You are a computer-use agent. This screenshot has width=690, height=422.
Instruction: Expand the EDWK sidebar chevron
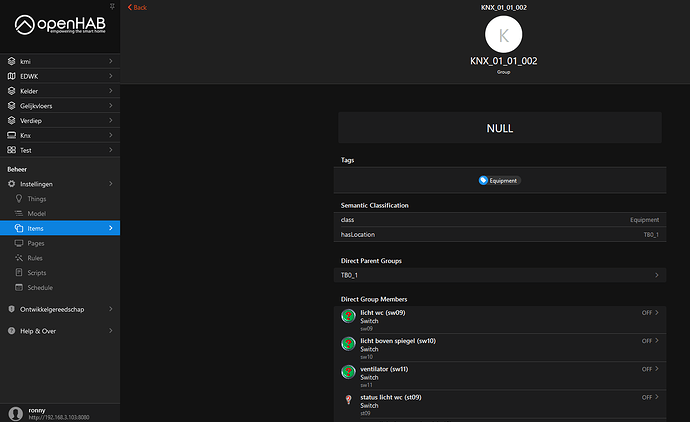coord(111,76)
